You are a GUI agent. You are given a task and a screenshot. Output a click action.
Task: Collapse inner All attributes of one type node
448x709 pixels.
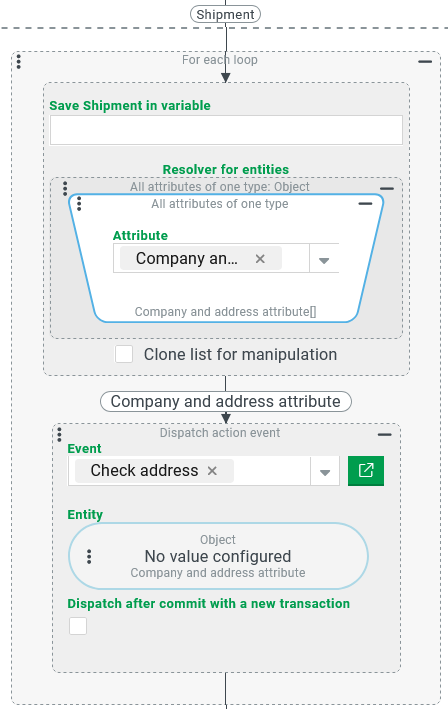[365, 204]
